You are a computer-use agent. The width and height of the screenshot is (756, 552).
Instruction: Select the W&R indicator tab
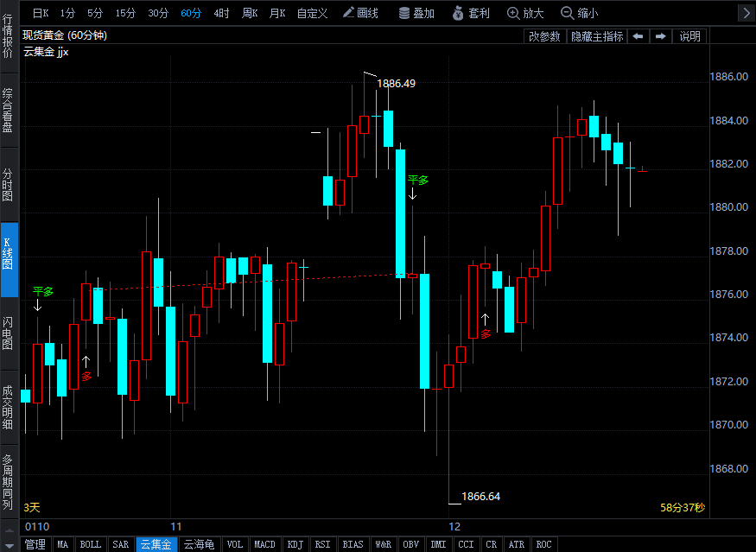[x=384, y=544]
